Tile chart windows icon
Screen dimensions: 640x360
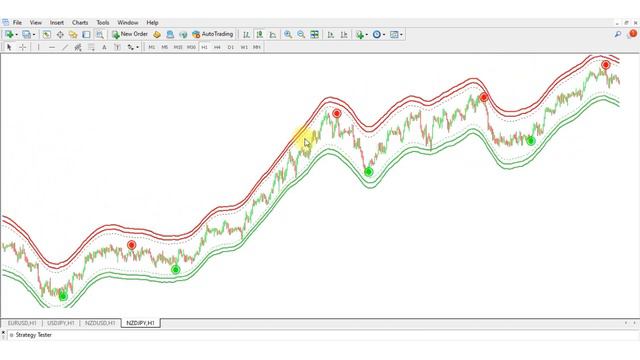tap(314, 35)
